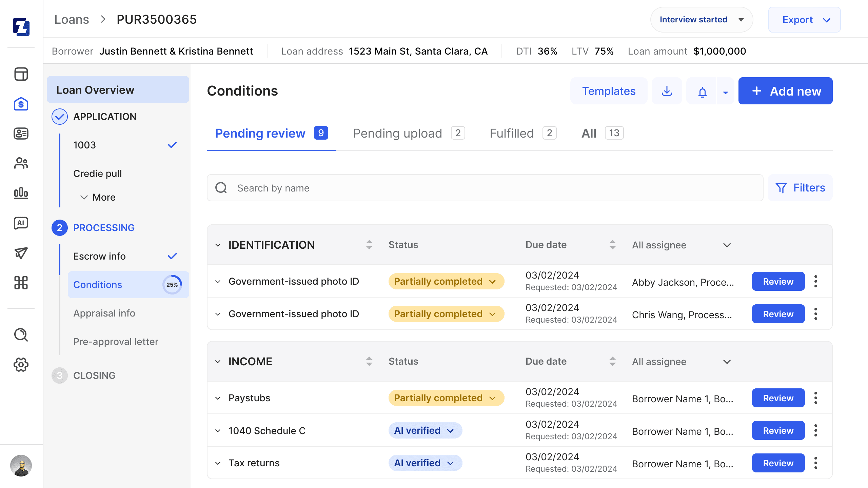Open the AI assistant sidebar icon
Viewport: 868px width, 488px height.
tap(21, 223)
